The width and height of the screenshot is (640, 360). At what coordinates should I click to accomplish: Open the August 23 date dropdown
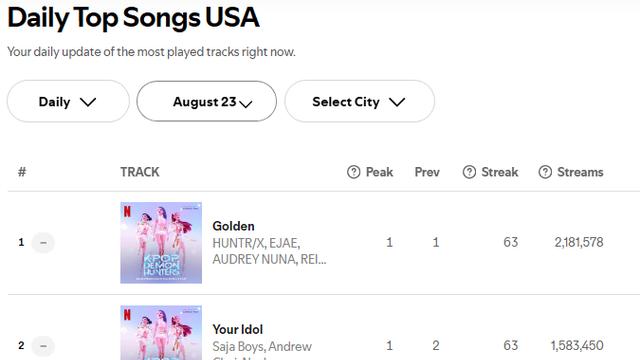(x=207, y=101)
